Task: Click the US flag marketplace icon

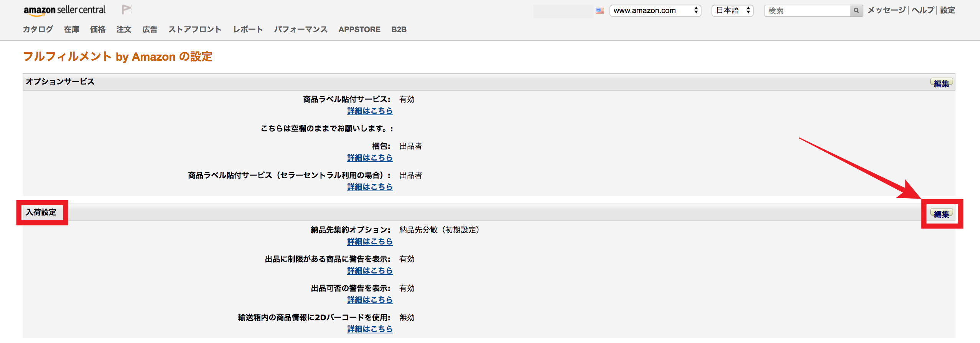Action: 600,11
